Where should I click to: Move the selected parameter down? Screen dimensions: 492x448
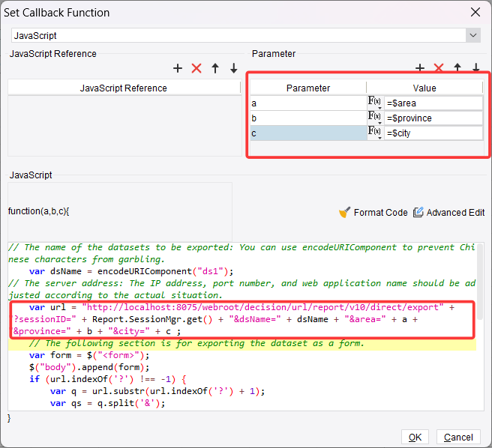[x=476, y=67]
